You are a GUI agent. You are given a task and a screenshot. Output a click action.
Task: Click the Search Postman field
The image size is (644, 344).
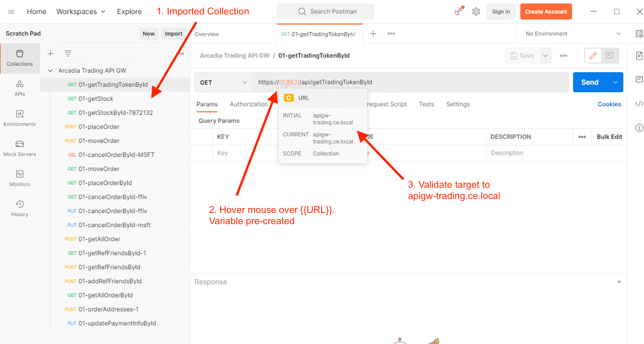coord(325,11)
